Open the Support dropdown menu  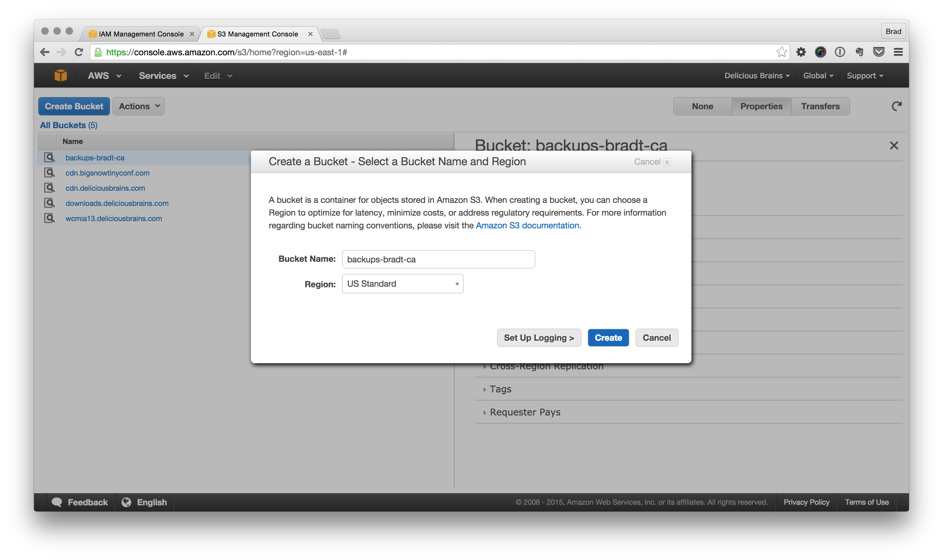tap(865, 76)
